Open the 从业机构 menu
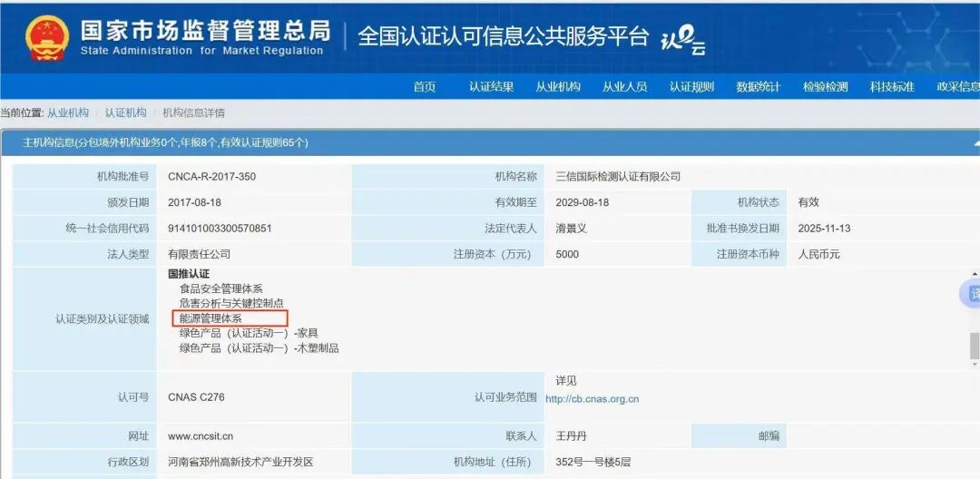The image size is (980, 479). [x=557, y=87]
